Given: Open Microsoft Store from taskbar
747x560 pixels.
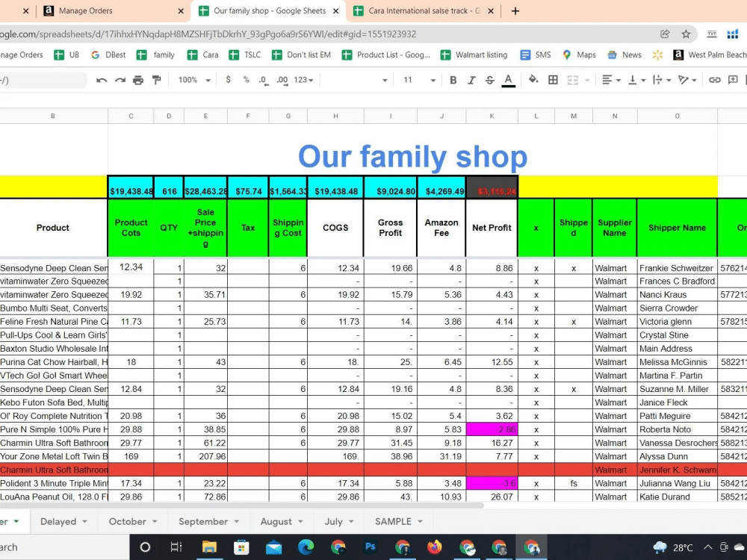Looking at the screenshot, I should [x=241, y=547].
